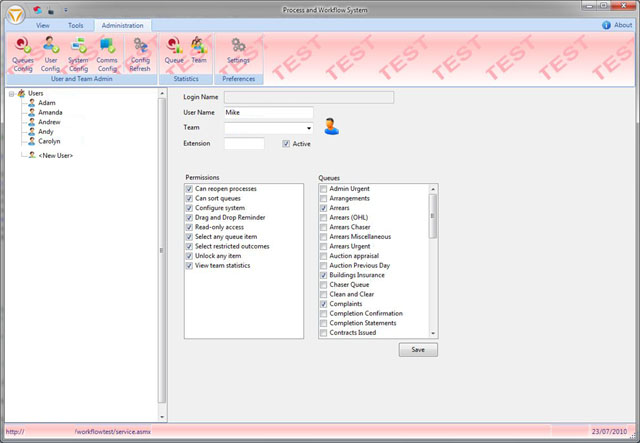The width and height of the screenshot is (640, 443).
Task: Enable the Admin Urgent queue checkbox
Action: [322, 188]
